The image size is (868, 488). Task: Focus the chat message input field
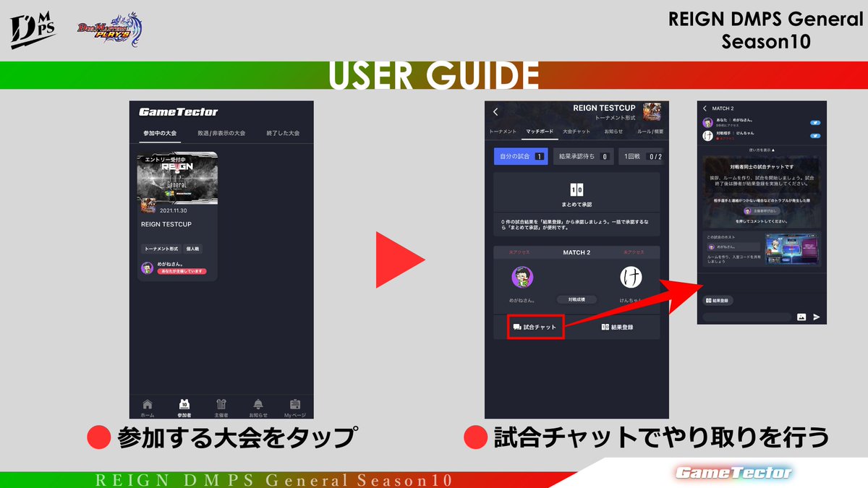[747, 317]
